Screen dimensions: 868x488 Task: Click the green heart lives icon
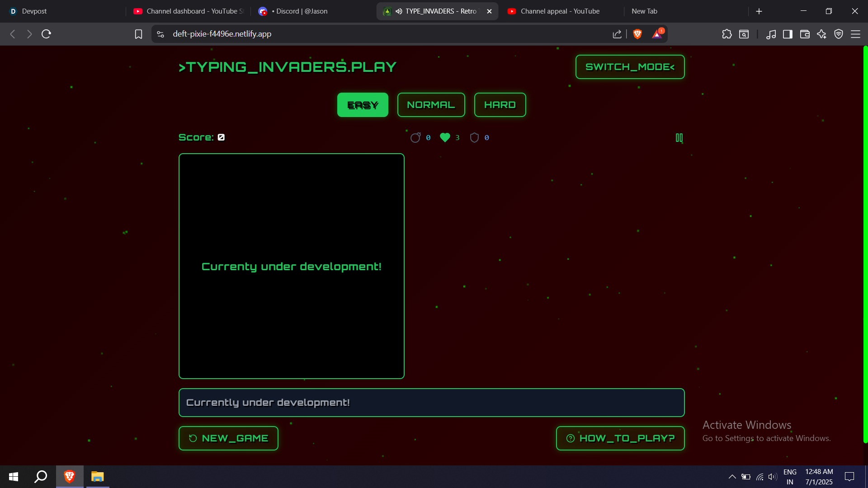pos(445,137)
